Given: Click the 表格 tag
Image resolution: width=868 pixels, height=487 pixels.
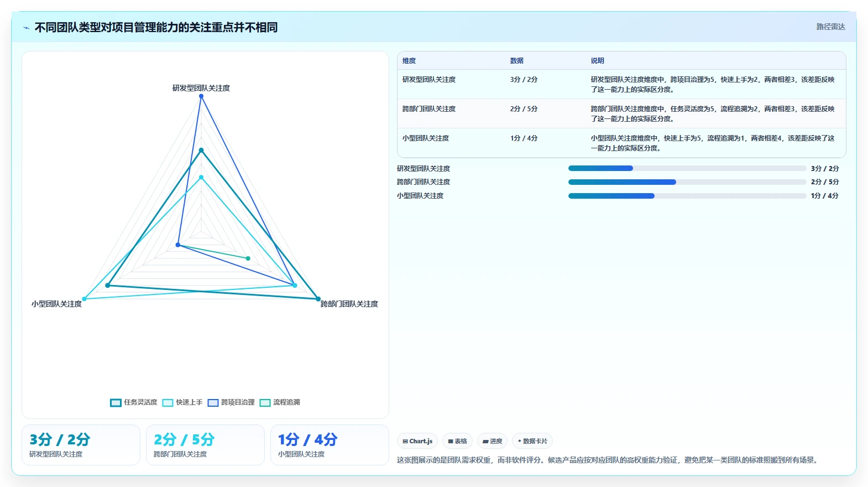Looking at the screenshot, I should 457,441.
